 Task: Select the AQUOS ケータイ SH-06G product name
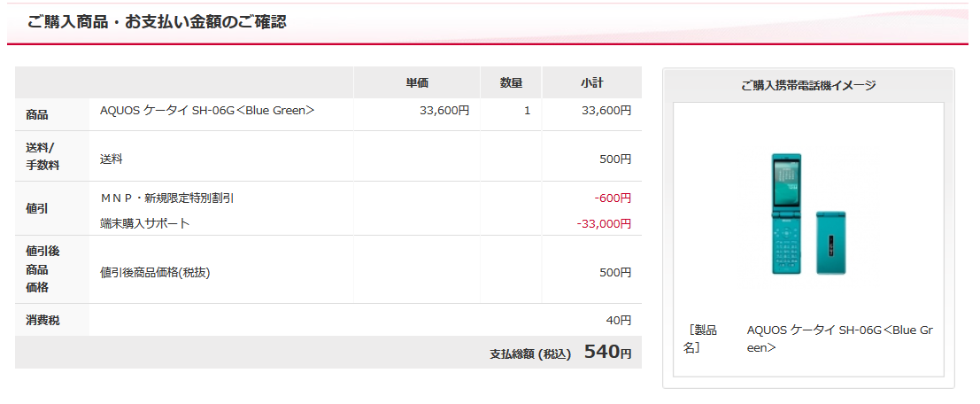[207, 111]
